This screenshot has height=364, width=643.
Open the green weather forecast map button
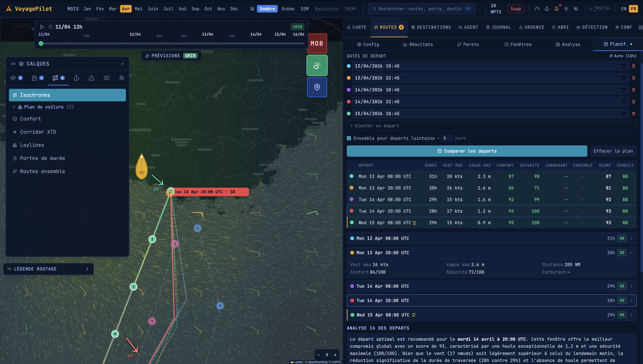point(317,66)
